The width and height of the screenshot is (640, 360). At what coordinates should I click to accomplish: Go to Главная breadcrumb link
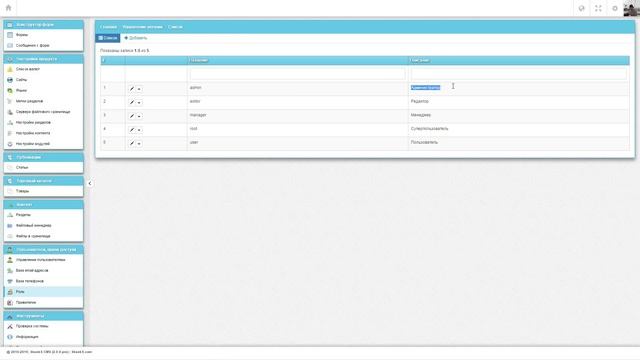(108, 27)
